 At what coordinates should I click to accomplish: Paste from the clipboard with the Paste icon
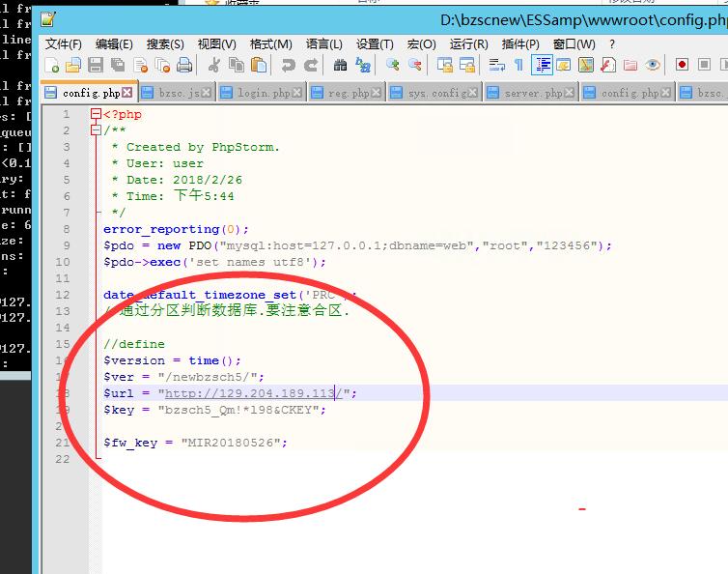259,65
